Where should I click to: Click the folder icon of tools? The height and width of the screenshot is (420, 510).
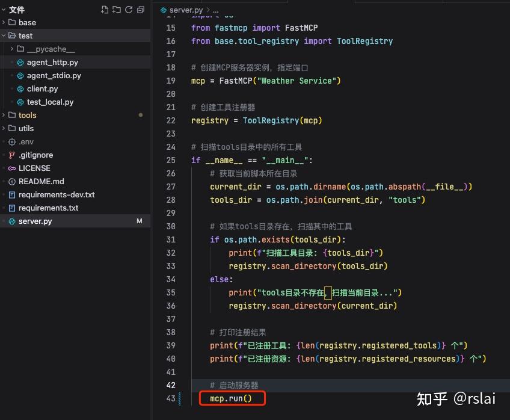tap(12, 114)
